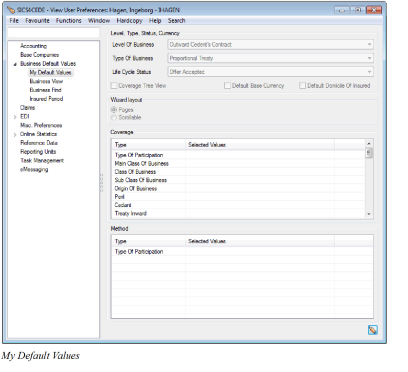Select Accounting in the preferences tree

(33, 46)
